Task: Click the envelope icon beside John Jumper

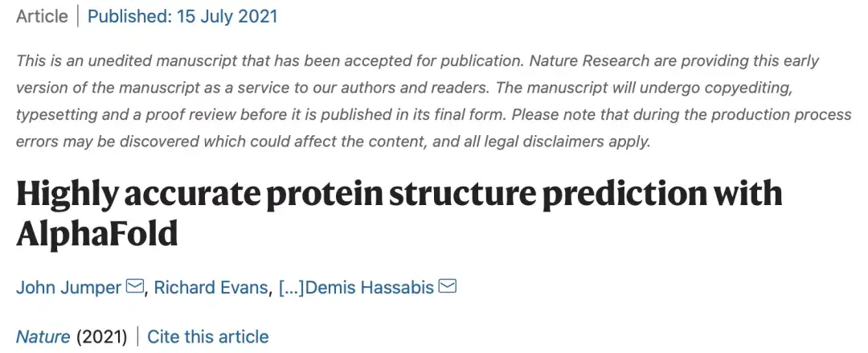Action: tap(135, 286)
